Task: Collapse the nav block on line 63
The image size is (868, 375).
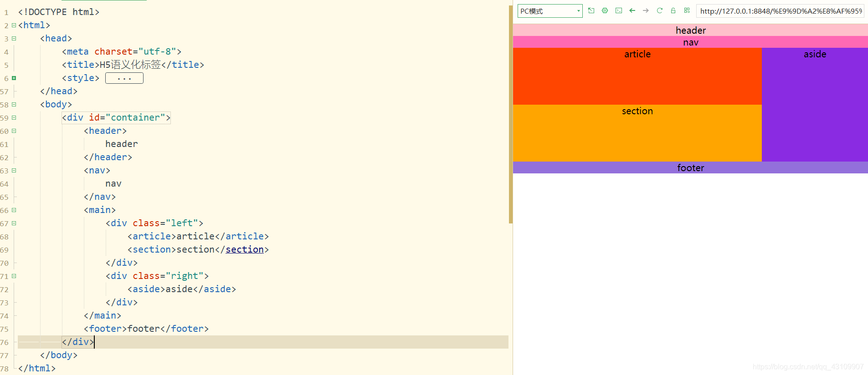Action: (x=14, y=170)
